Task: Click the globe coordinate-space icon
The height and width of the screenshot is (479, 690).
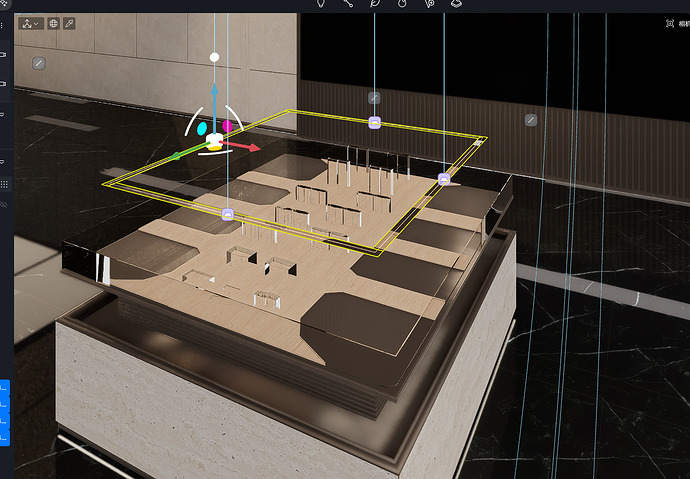Action: (x=53, y=23)
